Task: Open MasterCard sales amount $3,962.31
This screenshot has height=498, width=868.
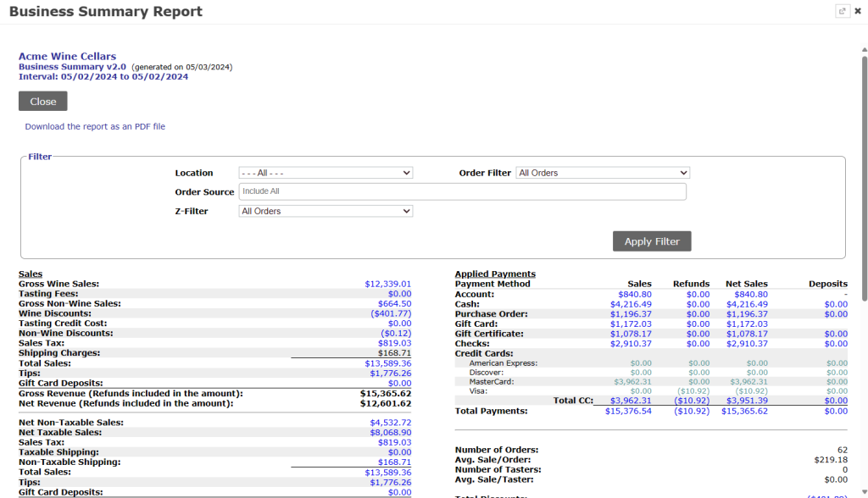Action: [632, 382]
